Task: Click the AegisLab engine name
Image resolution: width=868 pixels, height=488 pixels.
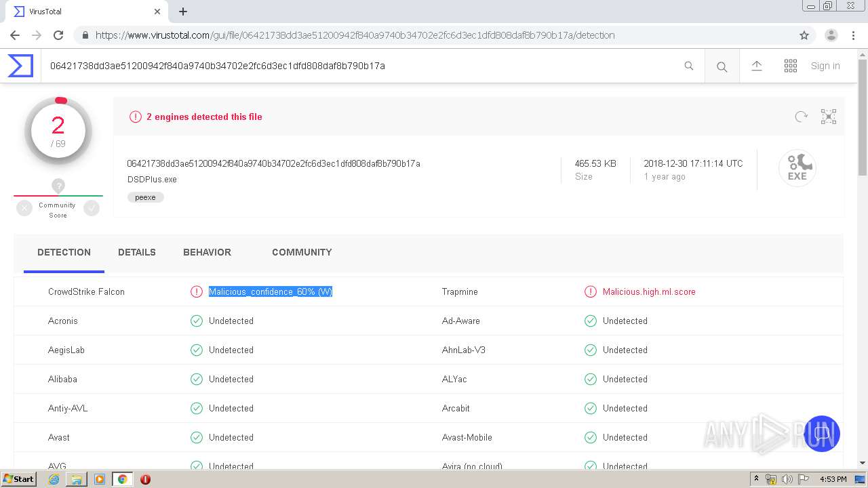Action: coord(66,350)
